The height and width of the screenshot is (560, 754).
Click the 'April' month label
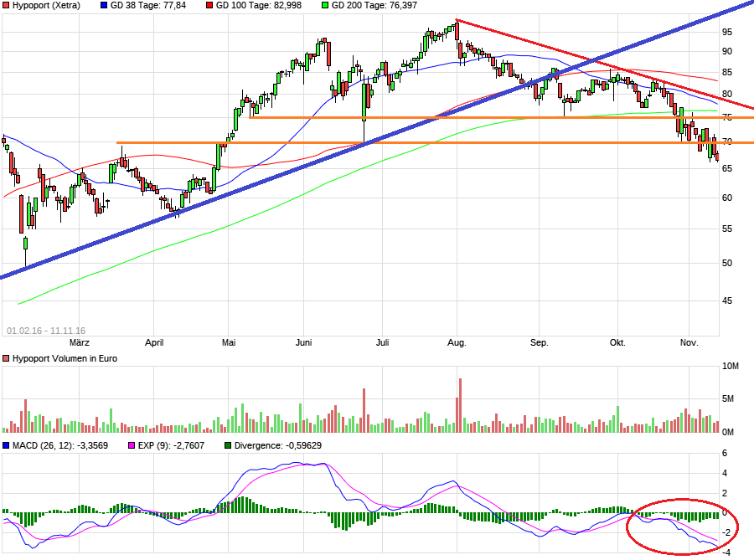coord(154,343)
